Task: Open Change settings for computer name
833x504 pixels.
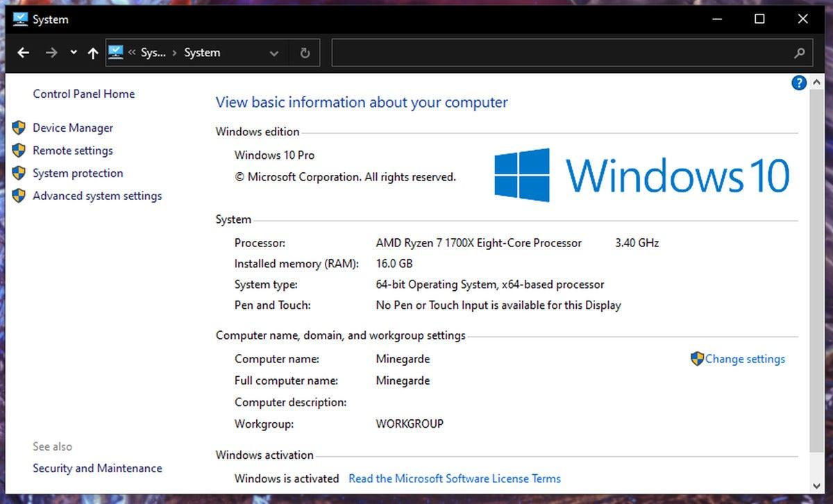Action: (x=745, y=359)
